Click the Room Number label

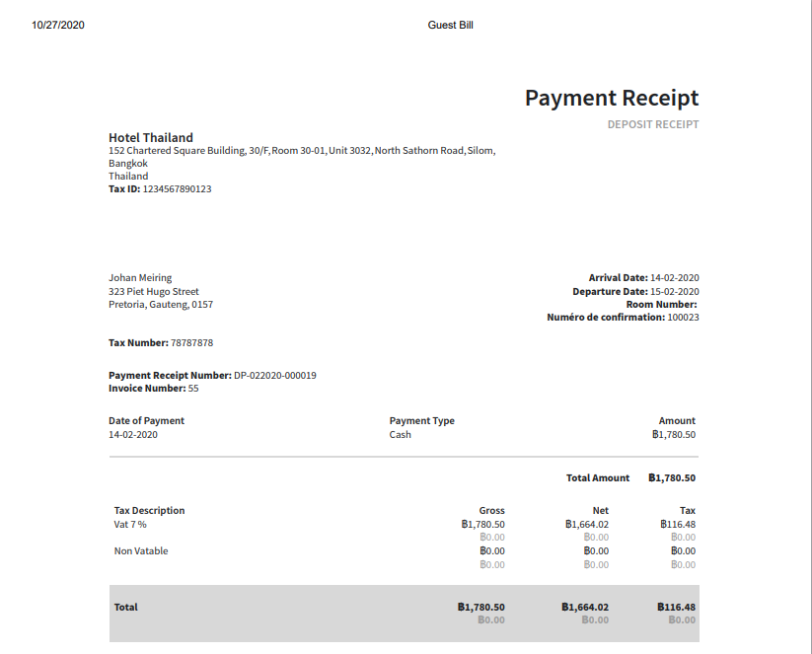(x=662, y=305)
